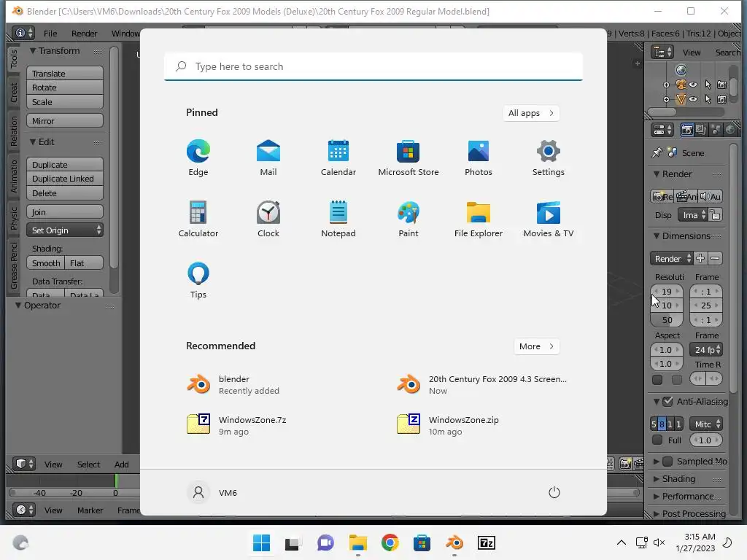Open Calculator from the Start menu

198,219
